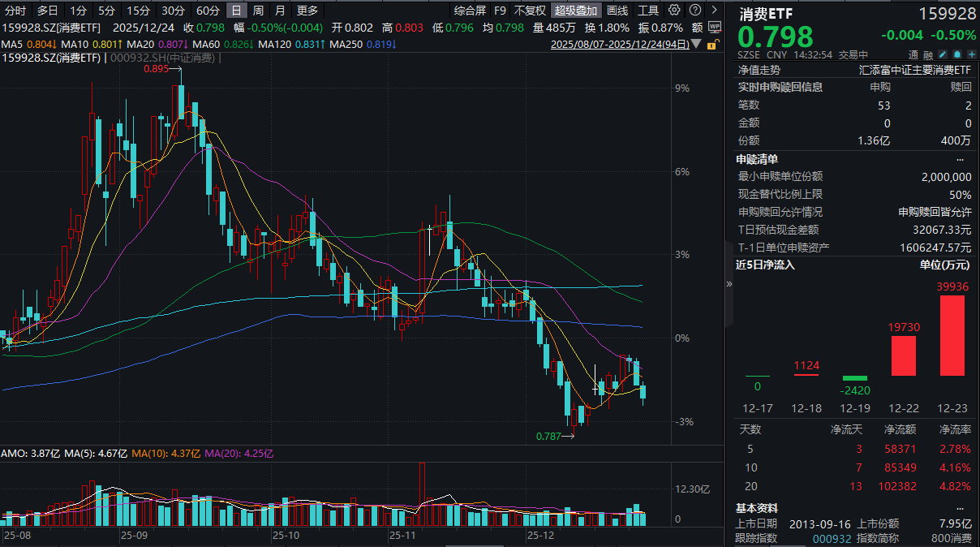Select the pencil annotation icon beside 消费ETF price
This screenshot has width=980, height=547.
tap(942, 54)
